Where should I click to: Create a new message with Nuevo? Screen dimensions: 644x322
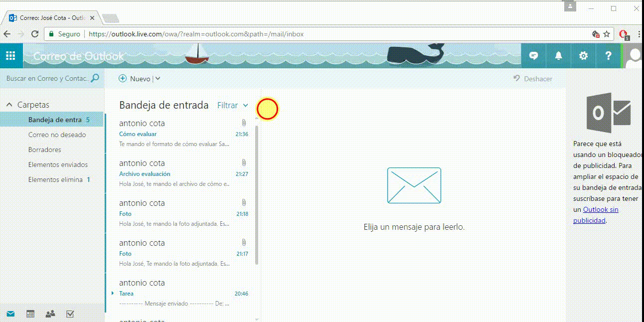coord(135,79)
